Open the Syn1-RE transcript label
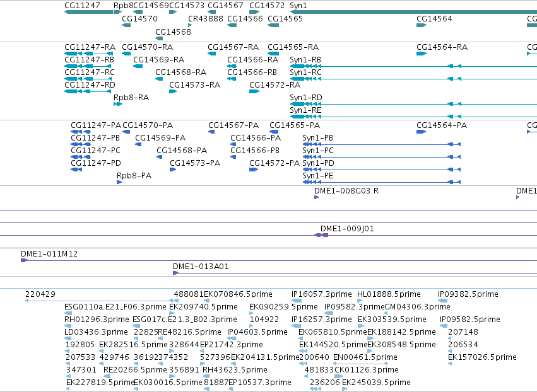 [x=305, y=110]
